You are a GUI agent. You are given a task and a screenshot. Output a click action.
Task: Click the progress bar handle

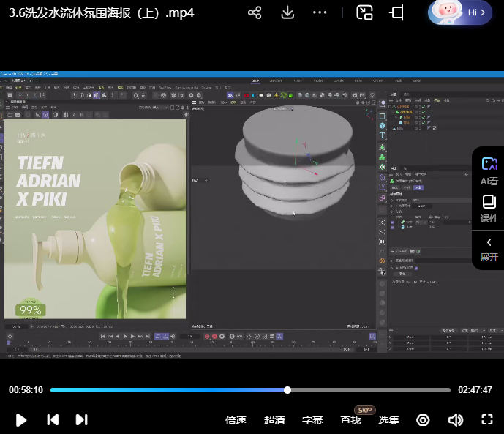[287, 390]
